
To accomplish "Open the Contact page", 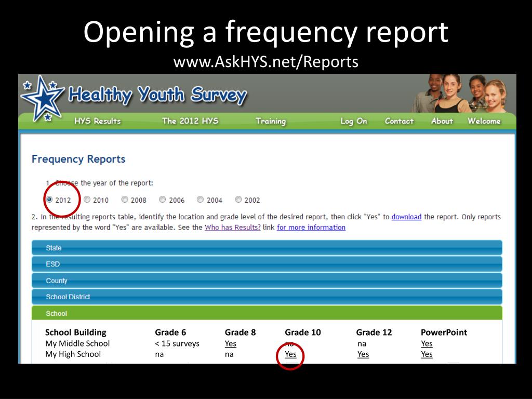I will (400, 121).
